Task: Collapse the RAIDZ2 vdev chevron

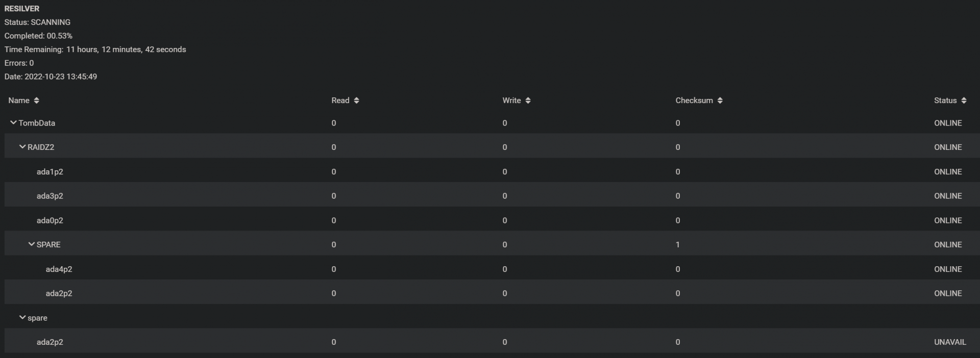Action: [x=22, y=146]
